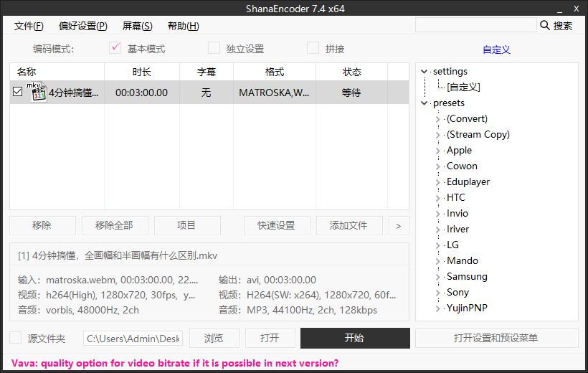
Task: Expand the YujinPNP preset group
Action: [437, 308]
